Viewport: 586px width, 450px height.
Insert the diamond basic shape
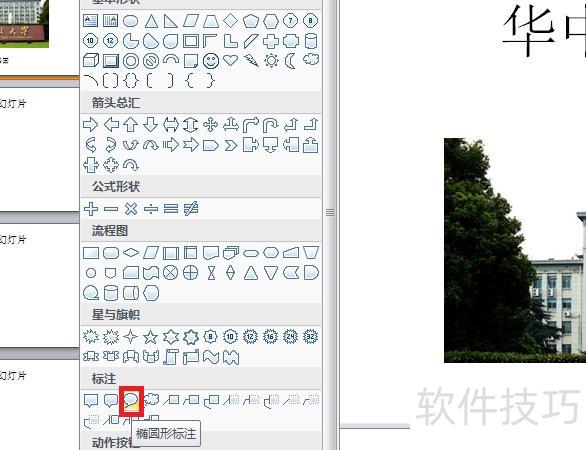(231, 21)
